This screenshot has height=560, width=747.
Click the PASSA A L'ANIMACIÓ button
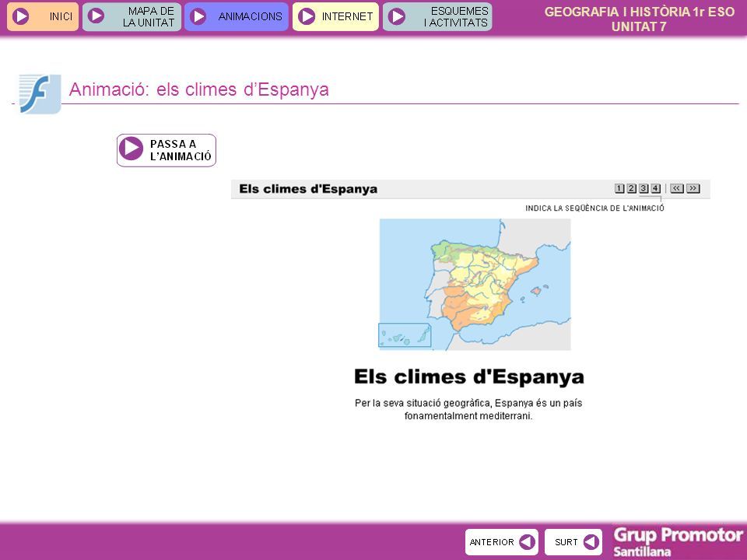click(x=167, y=150)
